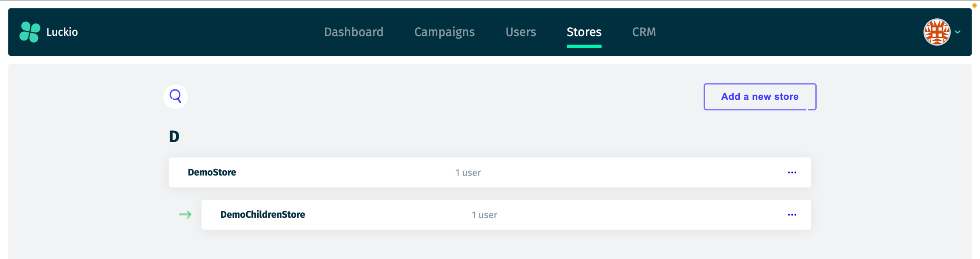This screenshot has width=980, height=259.
Task: Click DemoStore's 1 user count
Action: click(468, 173)
